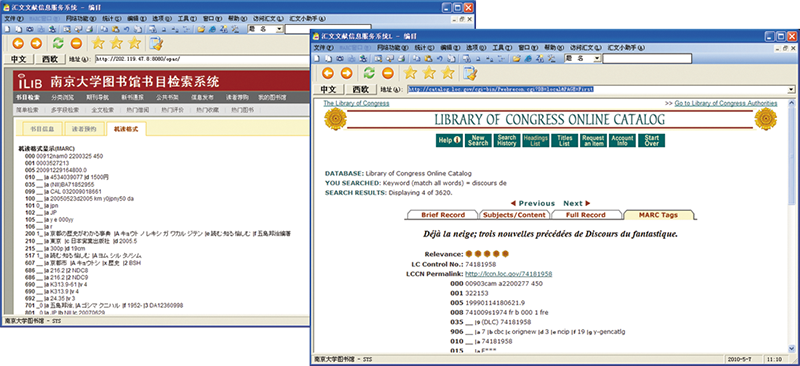Click orange back arrow in Library of Congress window
The image size is (800, 366).
tap(328, 74)
